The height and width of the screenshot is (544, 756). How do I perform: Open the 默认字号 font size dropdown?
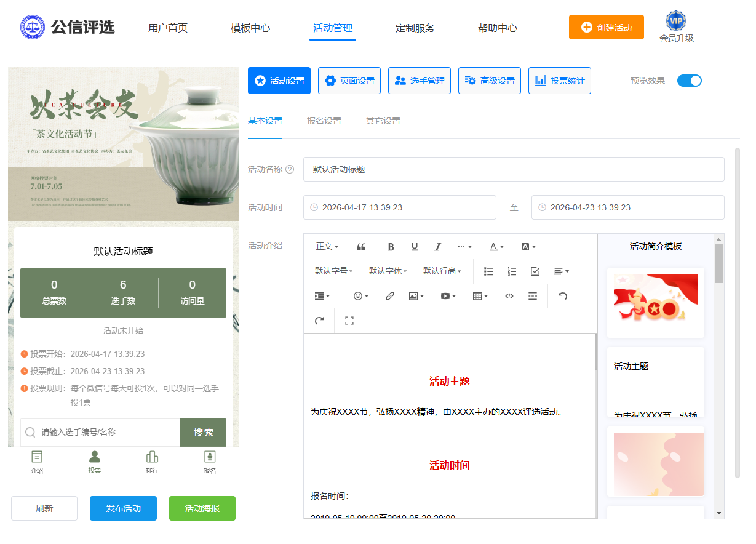(x=333, y=271)
